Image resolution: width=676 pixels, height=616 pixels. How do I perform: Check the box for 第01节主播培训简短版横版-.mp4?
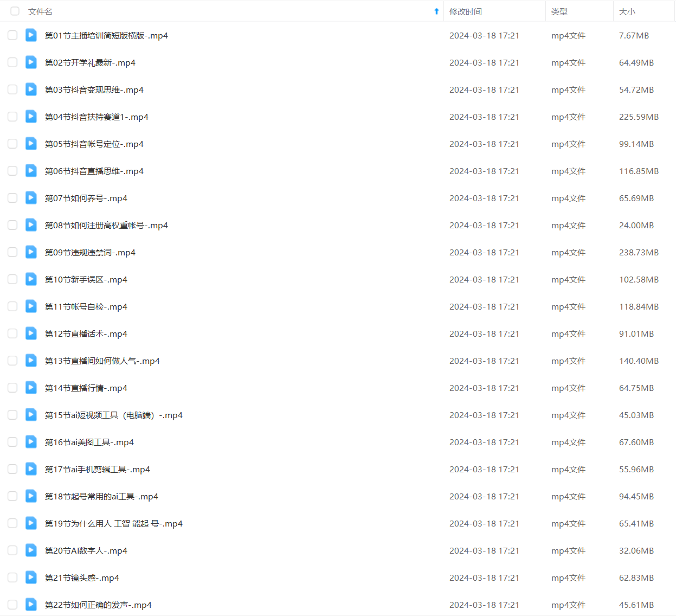click(12, 35)
